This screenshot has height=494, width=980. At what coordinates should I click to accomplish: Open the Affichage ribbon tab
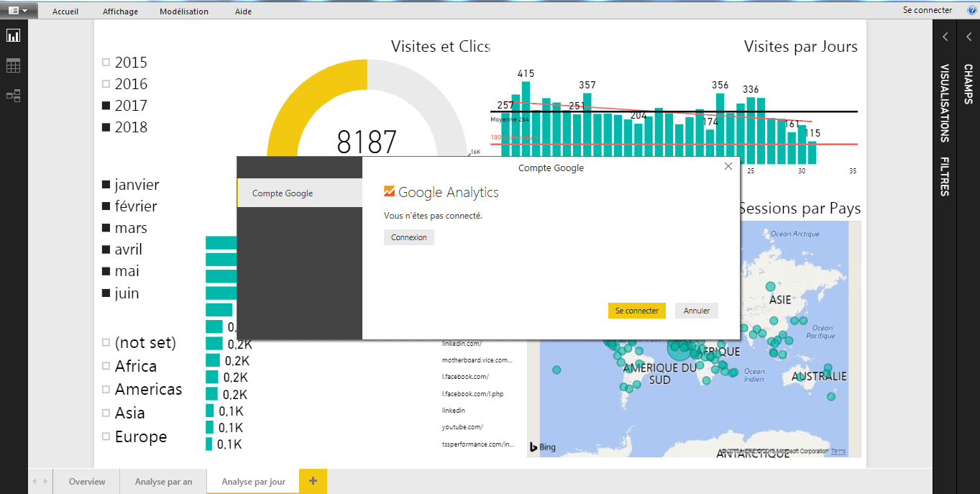click(120, 12)
